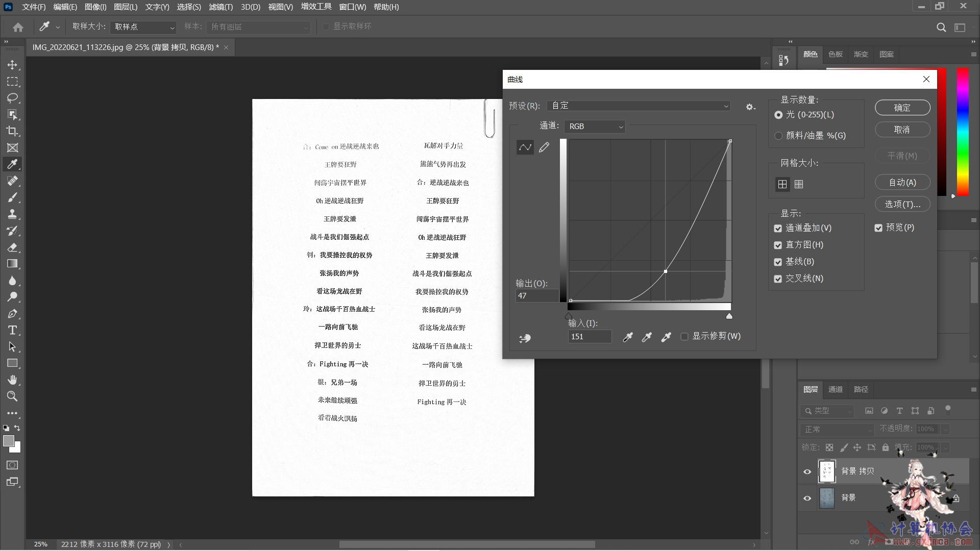Expand the 取样大小 sample size dropdown
The height and width of the screenshot is (551, 980).
point(144,27)
